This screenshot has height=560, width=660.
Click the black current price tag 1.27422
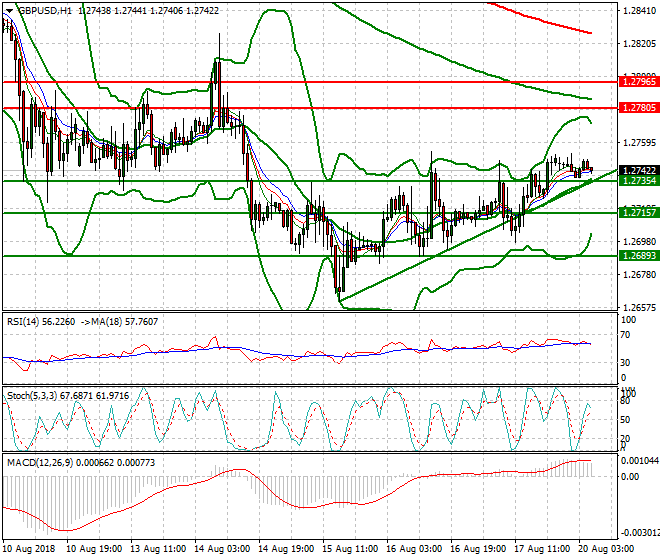point(638,171)
